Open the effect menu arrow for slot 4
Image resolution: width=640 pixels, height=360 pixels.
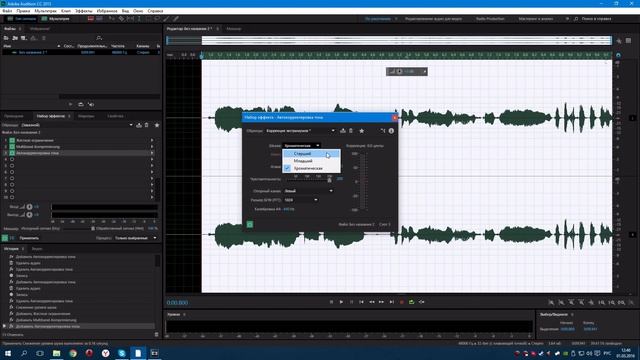(152, 159)
